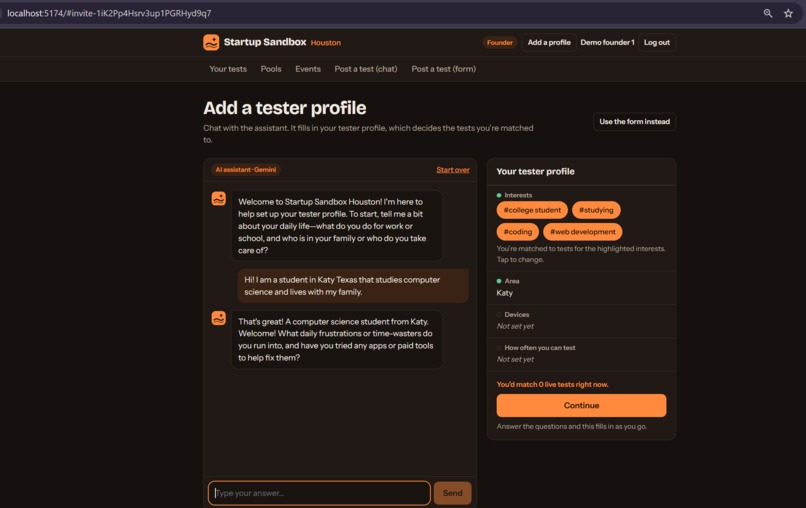Click the browser address bar URL
Viewport: 806px width, 508px height.
[x=109, y=13]
